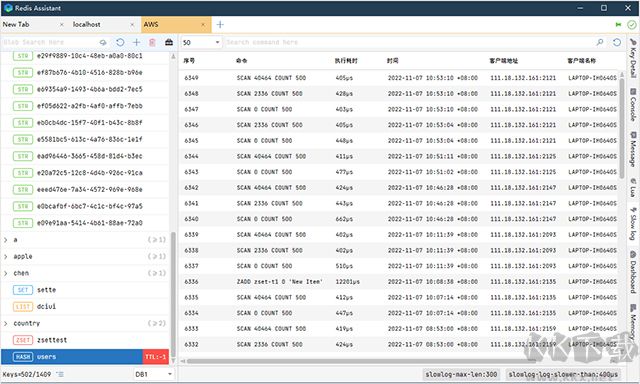The image size is (640, 384).
Task: Click the slowlog-max-len:300 setting
Action: pyautogui.click(x=461, y=374)
